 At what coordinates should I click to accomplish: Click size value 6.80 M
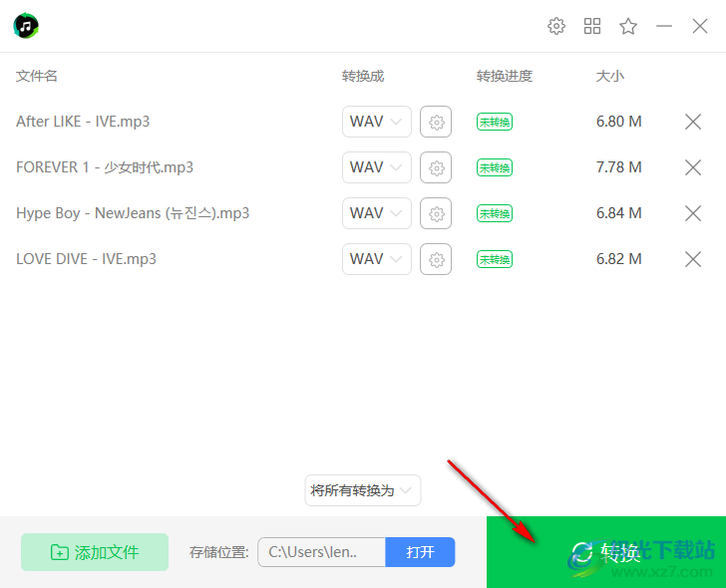619,122
